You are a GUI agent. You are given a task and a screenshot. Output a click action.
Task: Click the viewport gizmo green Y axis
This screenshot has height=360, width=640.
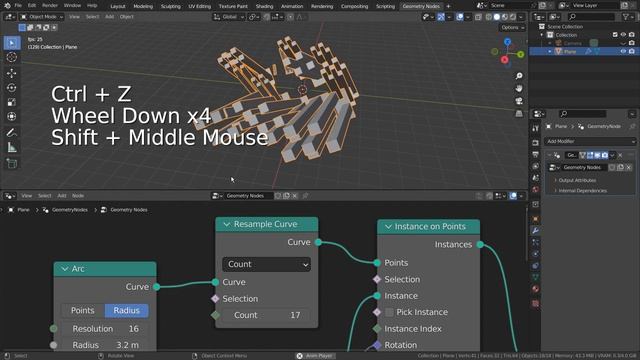click(x=520, y=54)
